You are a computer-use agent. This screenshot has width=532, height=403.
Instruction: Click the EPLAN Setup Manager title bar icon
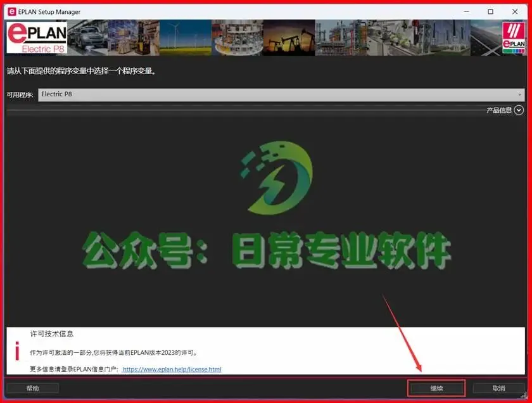12,11
